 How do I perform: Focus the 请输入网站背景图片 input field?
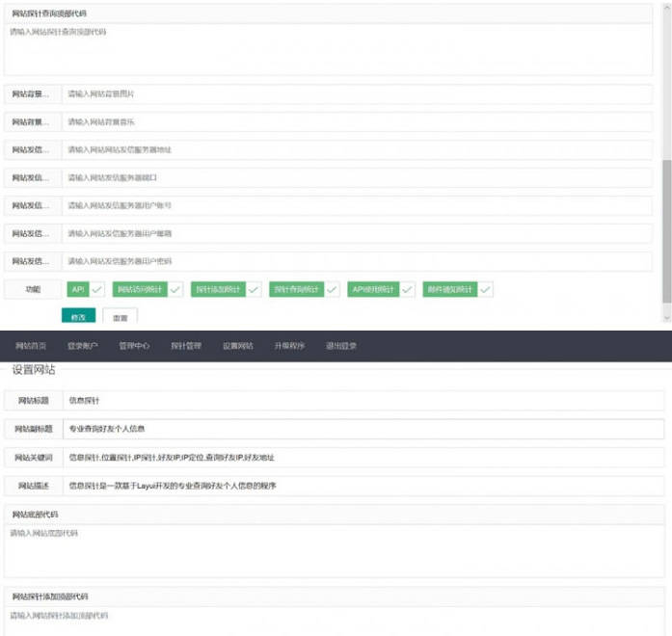[358, 93]
